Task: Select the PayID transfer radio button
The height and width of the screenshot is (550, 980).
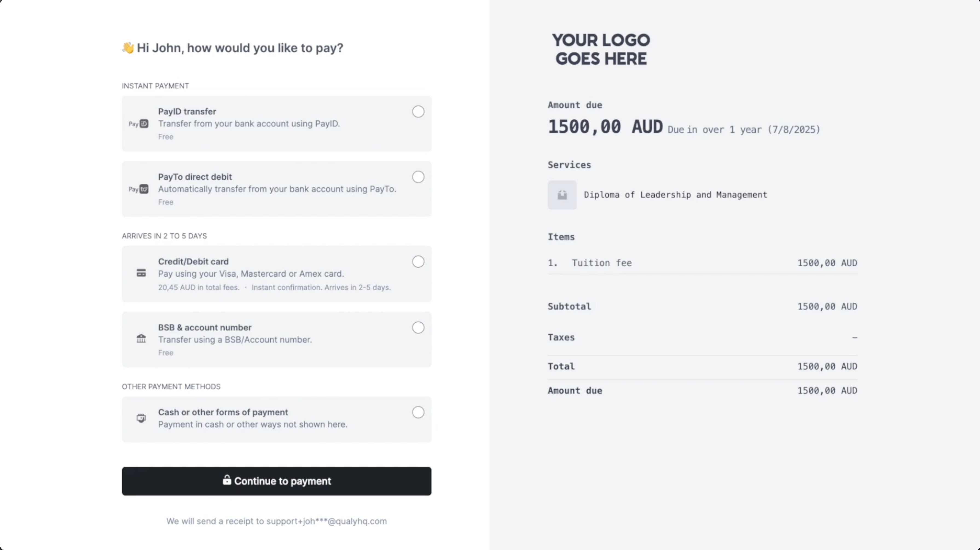Action: point(418,112)
